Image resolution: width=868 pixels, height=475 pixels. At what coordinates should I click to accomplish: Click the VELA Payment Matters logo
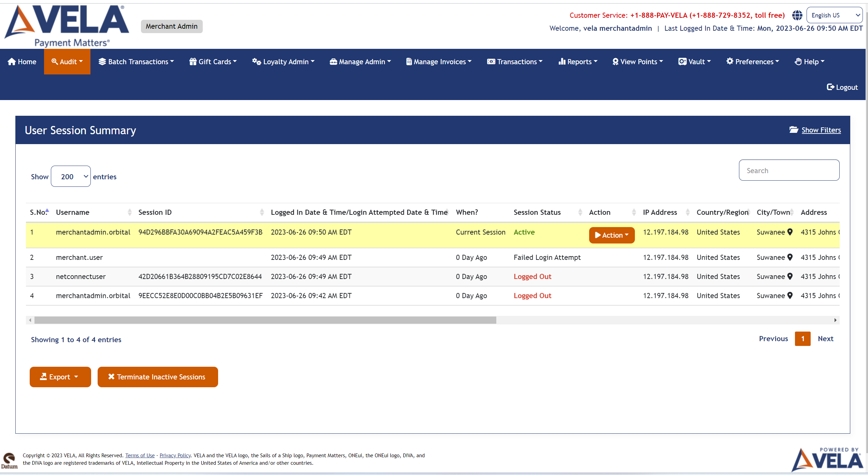(67, 26)
